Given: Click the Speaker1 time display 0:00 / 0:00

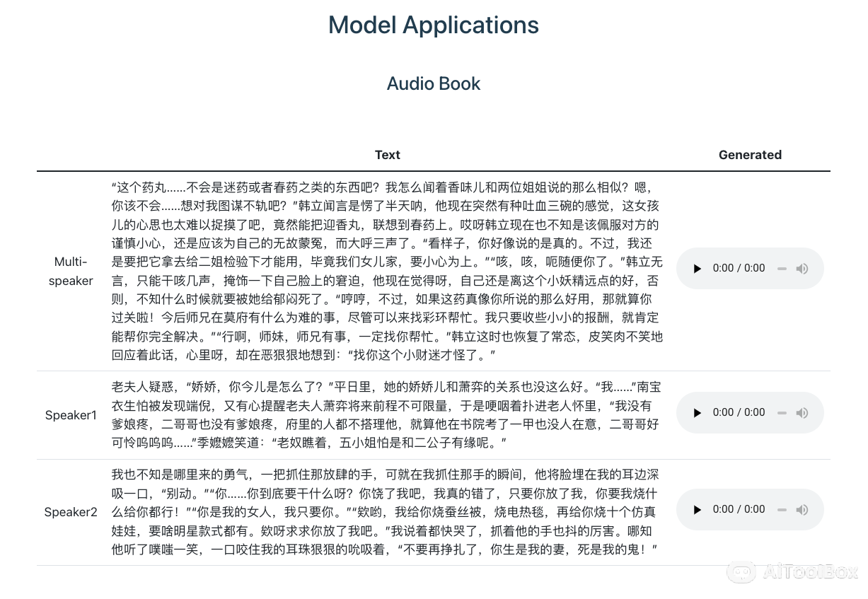Looking at the screenshot, I should click(x=739, y=413).
